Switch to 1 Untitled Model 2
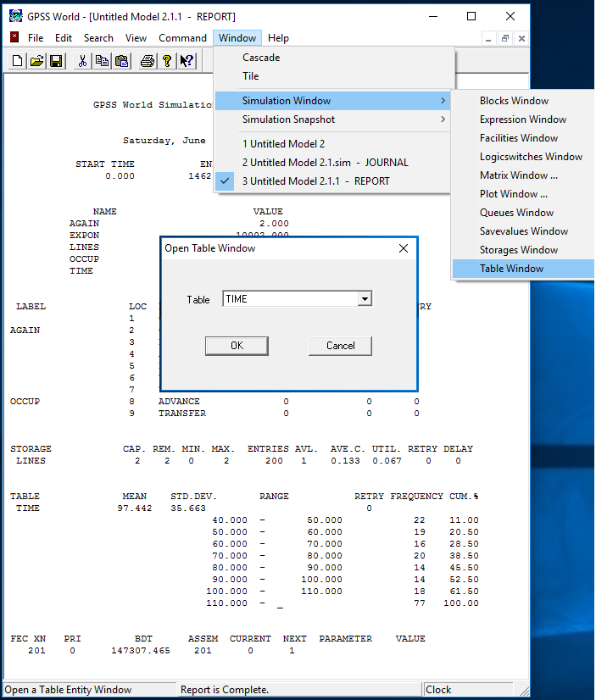 click(x=332, y=144)
